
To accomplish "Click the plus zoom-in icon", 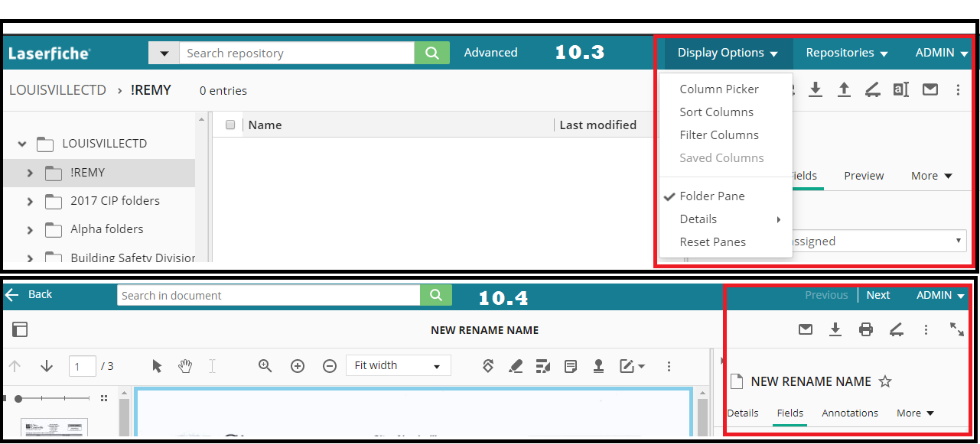I will [x=298, y=366].
